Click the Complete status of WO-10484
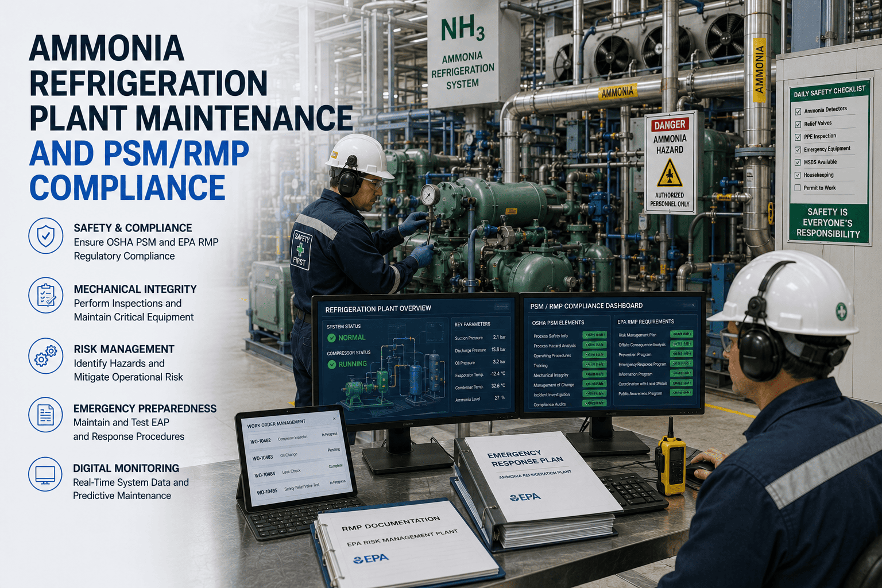The image size is (882, 588). pos(335,466)
